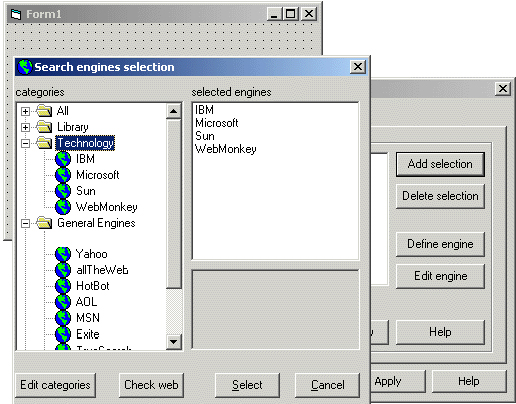Click the categories tree scroll down arrow
The height and width of the screenshot is (404, 516).
pyautogui.click(x=174, y=342)
